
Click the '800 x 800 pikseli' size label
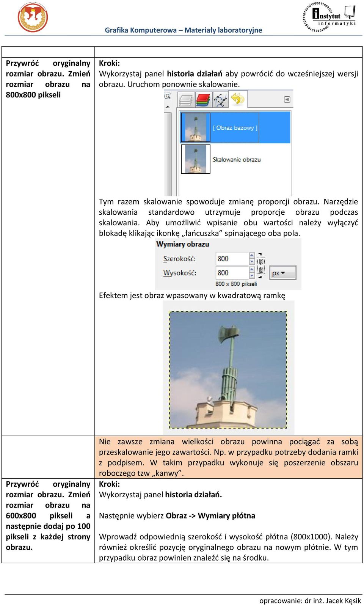pyautogui.click(x=236, y=284)
